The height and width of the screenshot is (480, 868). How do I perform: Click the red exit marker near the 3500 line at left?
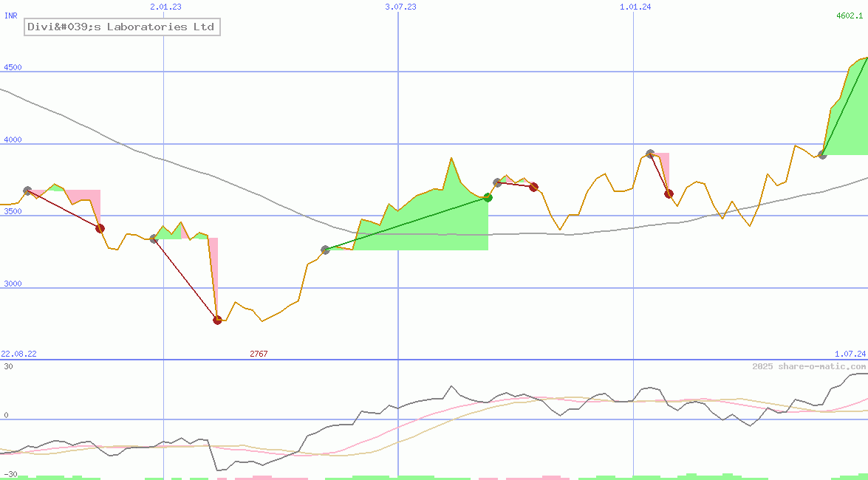tap(100, 228)
